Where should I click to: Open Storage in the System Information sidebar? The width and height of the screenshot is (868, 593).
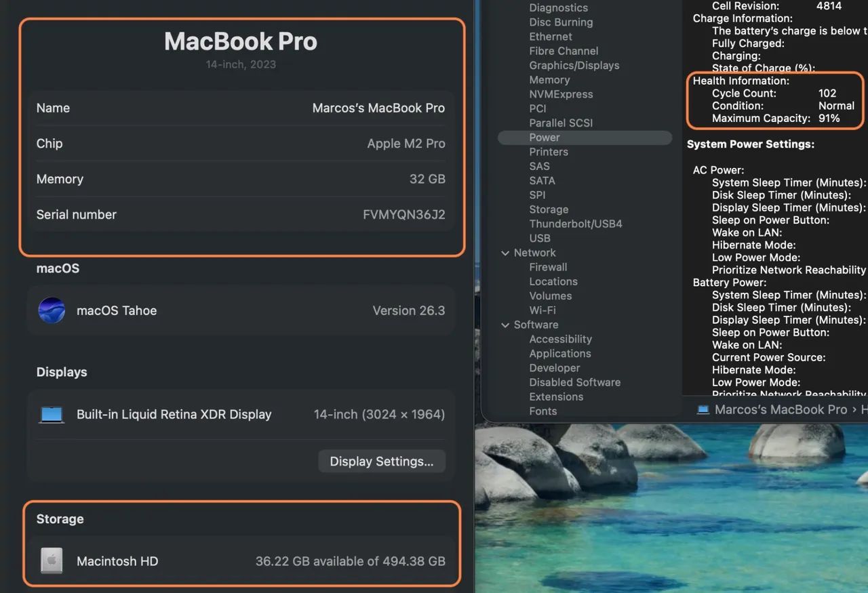click(x=549, y=209)
